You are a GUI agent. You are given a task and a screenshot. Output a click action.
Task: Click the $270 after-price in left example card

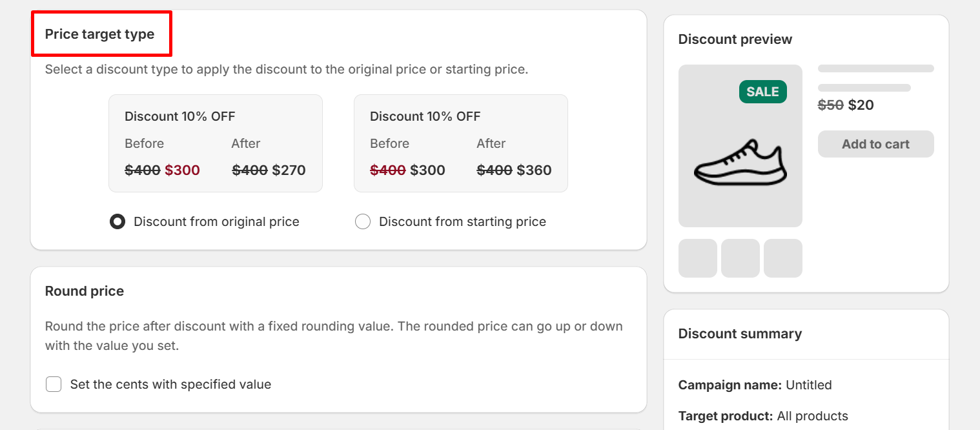[x=289, y=170]
